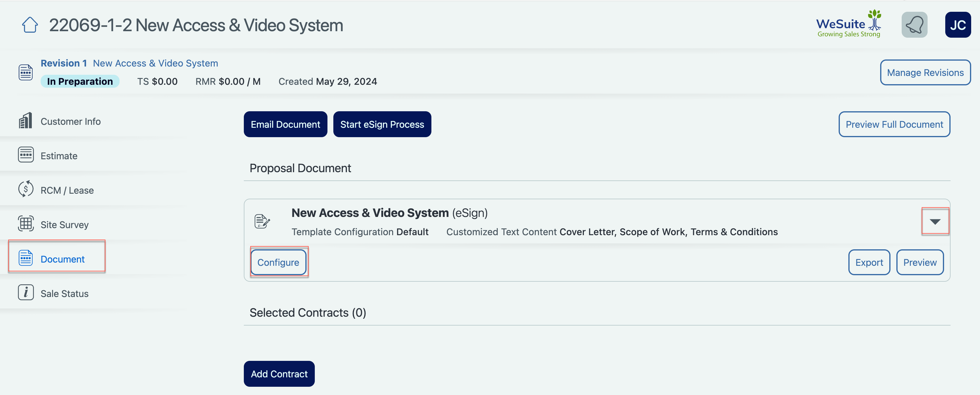The width and height of the screenshot is (980, 395).
Task: Click the page title 22069-1-2 New Access & Video System
Action: (196, 25)
